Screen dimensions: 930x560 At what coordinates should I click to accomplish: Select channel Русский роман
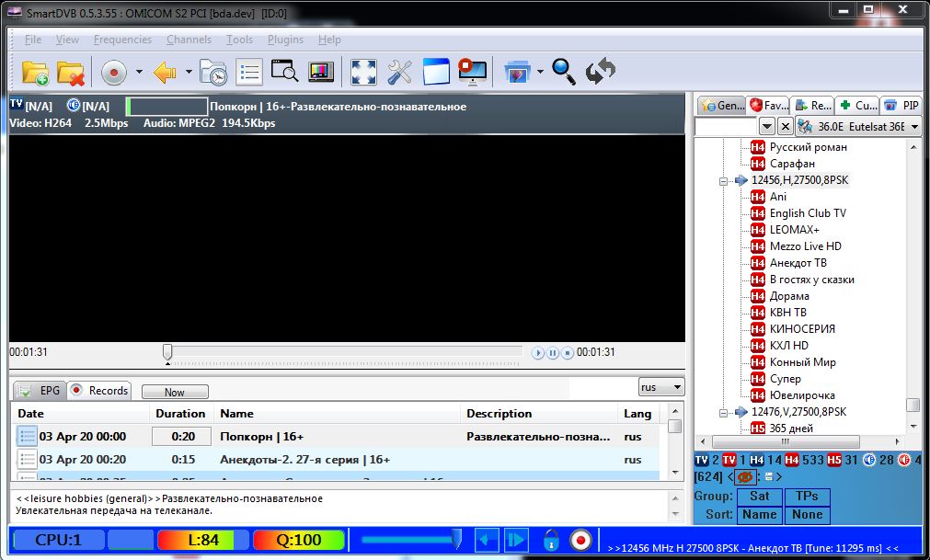pos(808,147)
